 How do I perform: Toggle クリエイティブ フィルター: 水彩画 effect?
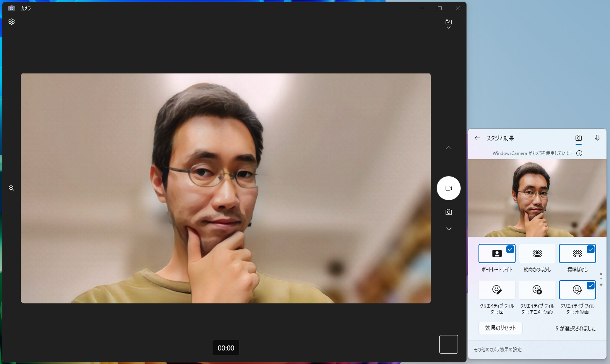pyautogui.click(x=578, y=290)
